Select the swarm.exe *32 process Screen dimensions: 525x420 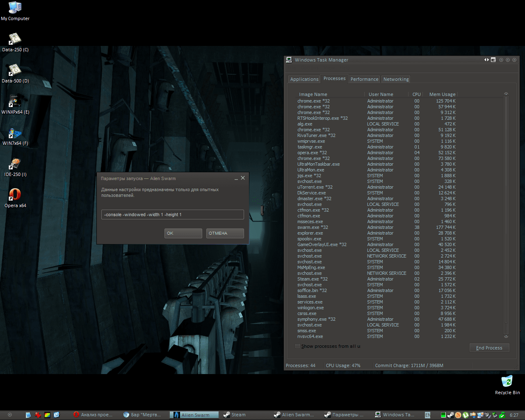[x=377, y=227]
